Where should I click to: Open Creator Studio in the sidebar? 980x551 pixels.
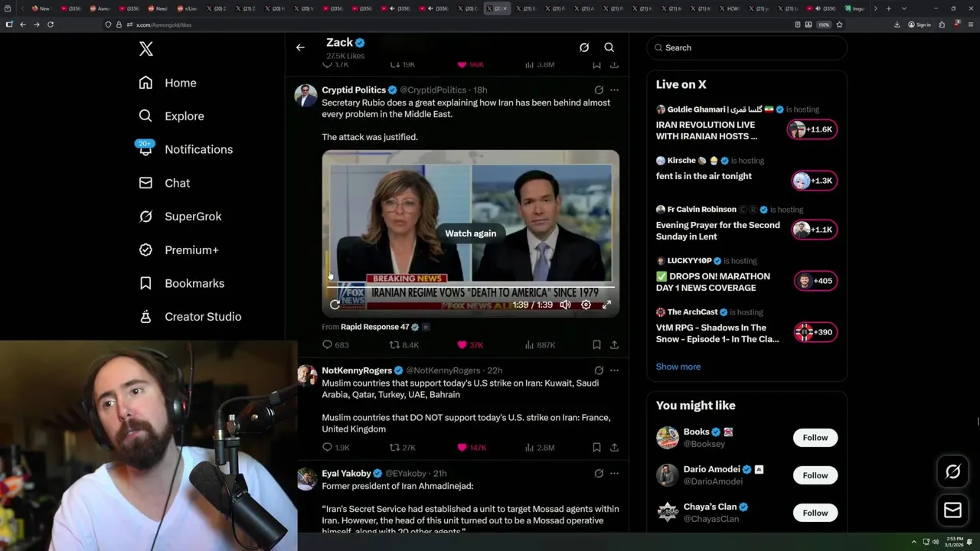(x=190, y=317)
